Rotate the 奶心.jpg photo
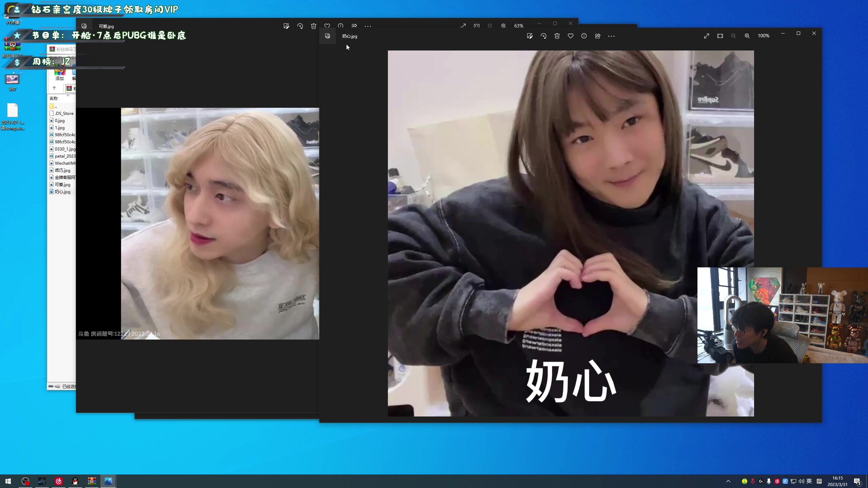The height and width of the screenshot is (488, 868). [x=544, y=36]
